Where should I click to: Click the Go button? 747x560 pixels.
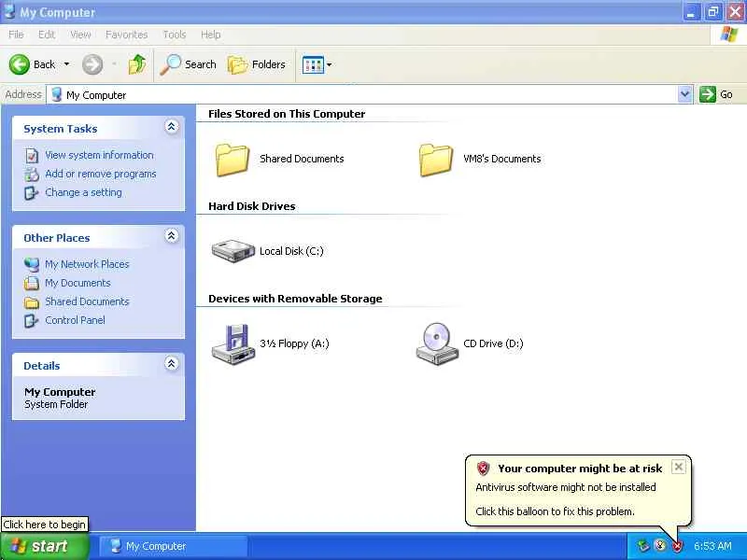tap(716, 94)
